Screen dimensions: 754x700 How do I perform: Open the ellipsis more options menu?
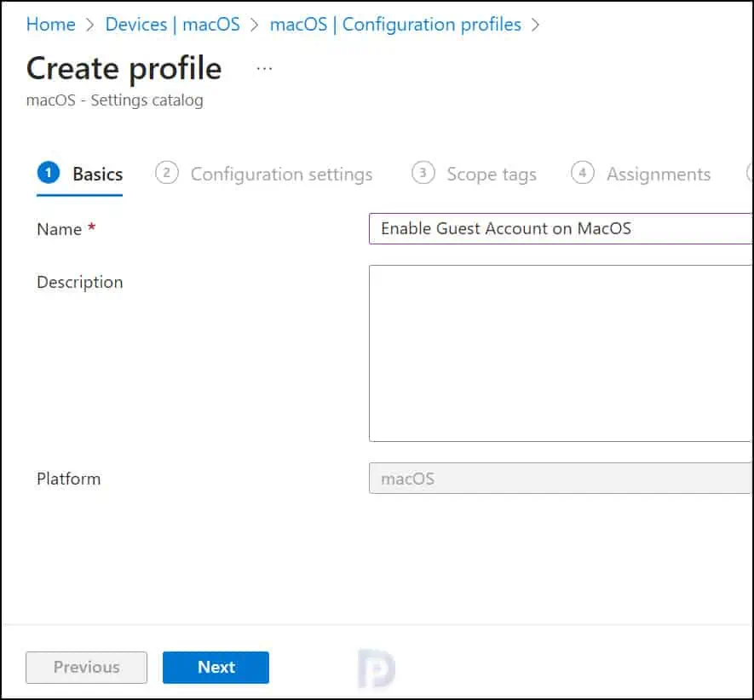(x=264, y=68)
